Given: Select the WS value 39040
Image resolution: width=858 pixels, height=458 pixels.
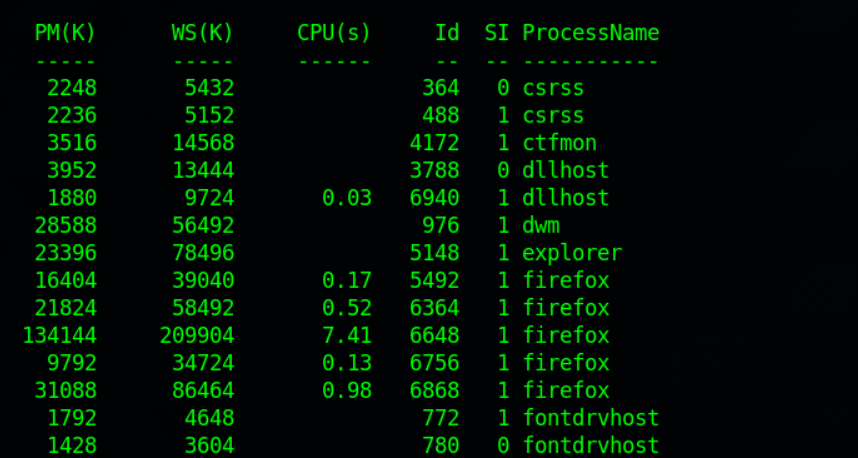Looking at the screenshot, I should pos(203,280).
